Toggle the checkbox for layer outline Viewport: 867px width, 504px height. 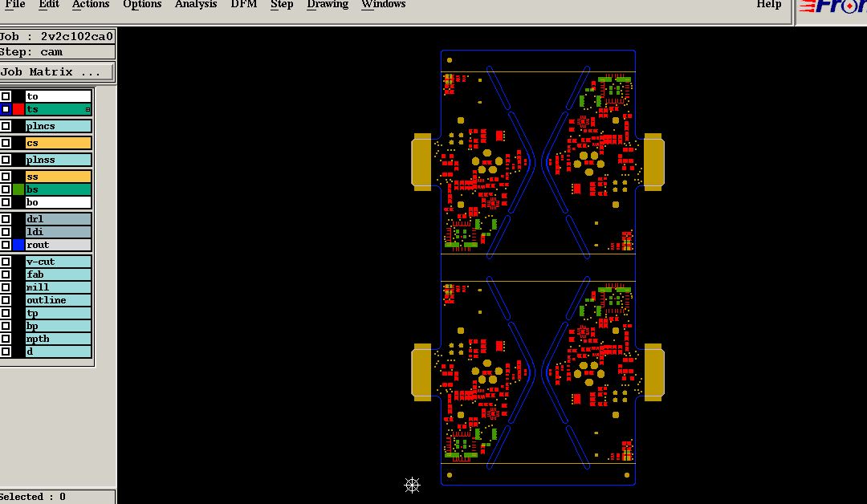[x=6, y=300]
